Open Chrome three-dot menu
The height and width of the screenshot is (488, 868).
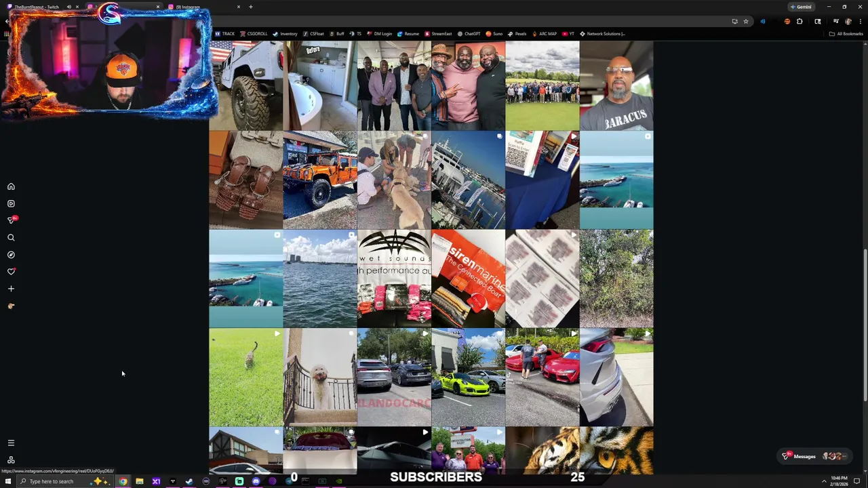tap(860, 22)
